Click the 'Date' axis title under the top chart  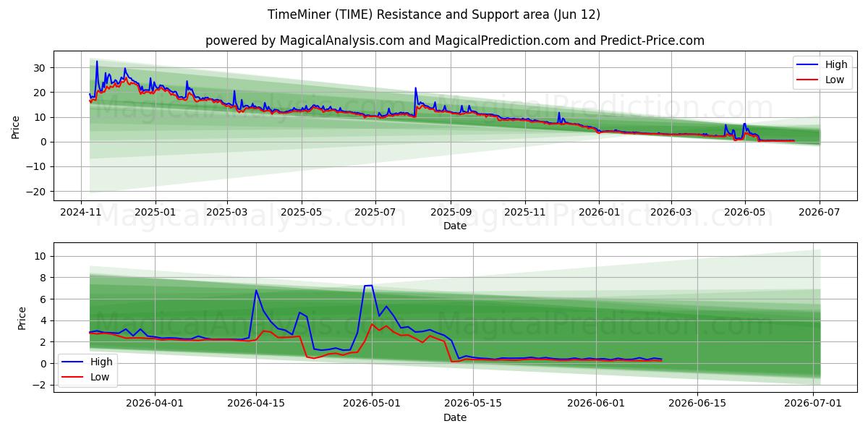[x=455, y=226]
